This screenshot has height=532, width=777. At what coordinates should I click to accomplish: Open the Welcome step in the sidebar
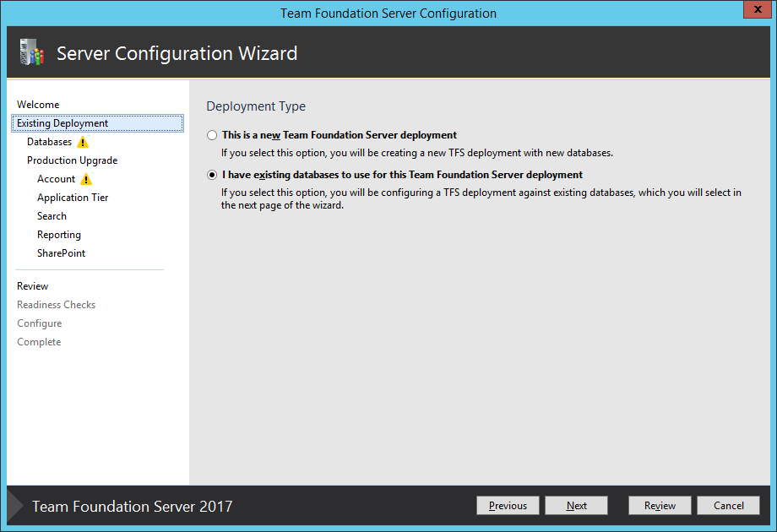pyautogui.click(x=38, y=105)
